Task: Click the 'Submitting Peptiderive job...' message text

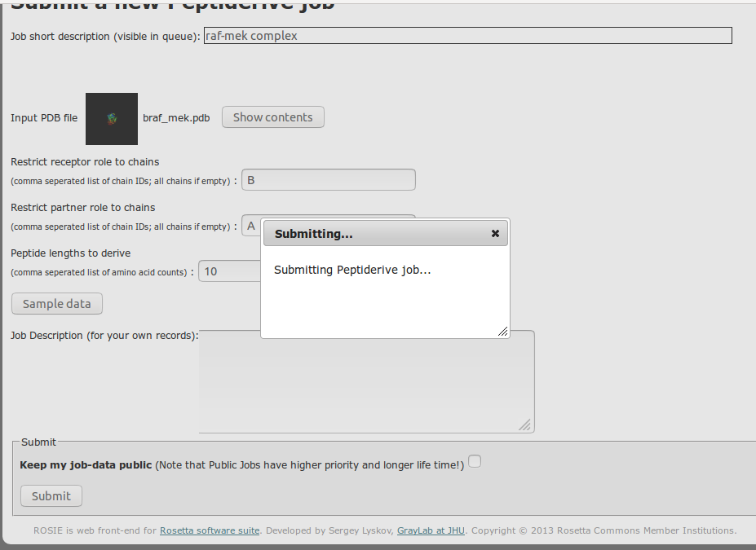Action: [x=352, y=270]
